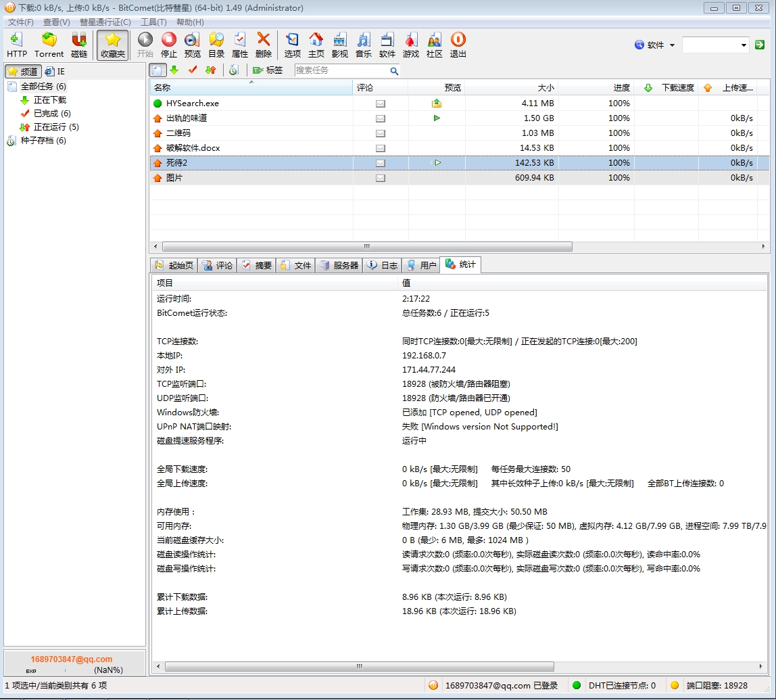Image resolution: width=776 pixels, height=700 pixels.
Task: Select the HYSearch.exe task row
Action: [459, 103]
